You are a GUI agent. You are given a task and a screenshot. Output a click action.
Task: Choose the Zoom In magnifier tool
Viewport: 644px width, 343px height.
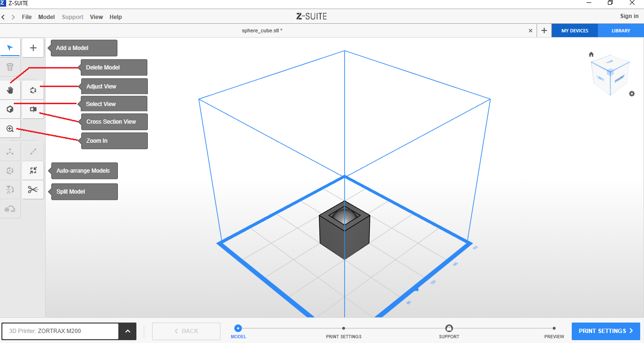10,129
